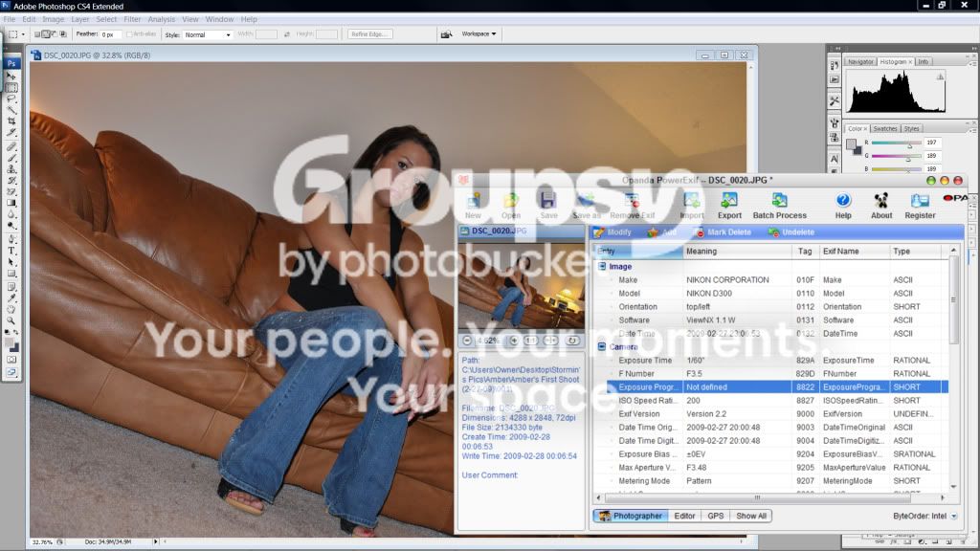Click Save icon in PowerExif toolbar
Screen dimensions: 980x551
click(x=548, y=206)
